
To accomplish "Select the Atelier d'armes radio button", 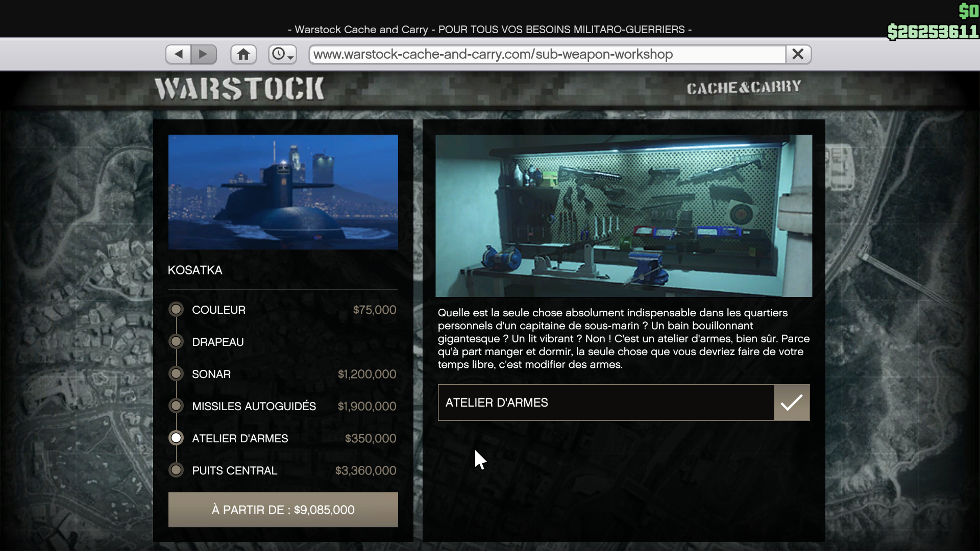I will point(176,438).
